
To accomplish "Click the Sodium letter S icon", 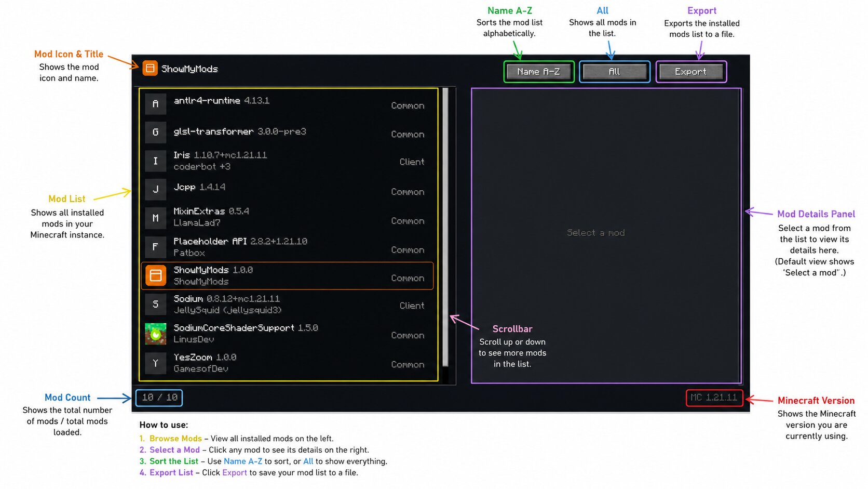I will [x=155, y=305].
